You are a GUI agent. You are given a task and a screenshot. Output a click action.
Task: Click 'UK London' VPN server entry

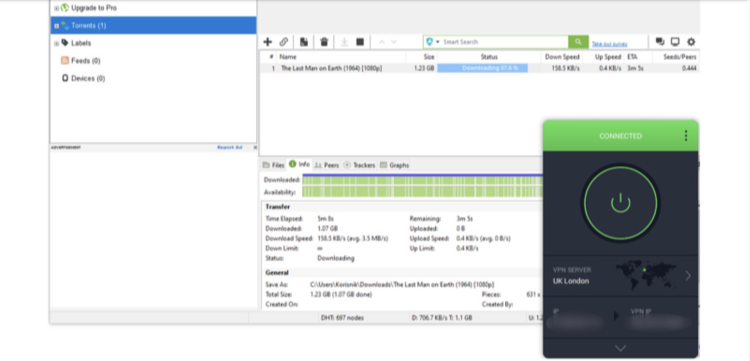pyautogui.click(x=571, y=281)
